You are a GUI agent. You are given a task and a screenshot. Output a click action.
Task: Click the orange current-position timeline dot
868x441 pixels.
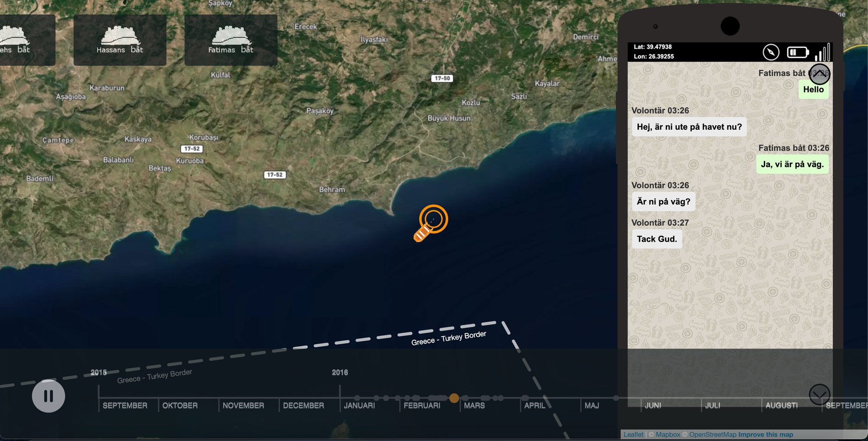(x=454, y=398)
